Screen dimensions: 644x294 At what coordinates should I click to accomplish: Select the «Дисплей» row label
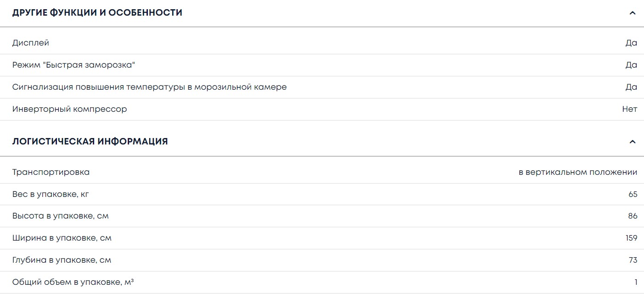[x=31, y=43]
